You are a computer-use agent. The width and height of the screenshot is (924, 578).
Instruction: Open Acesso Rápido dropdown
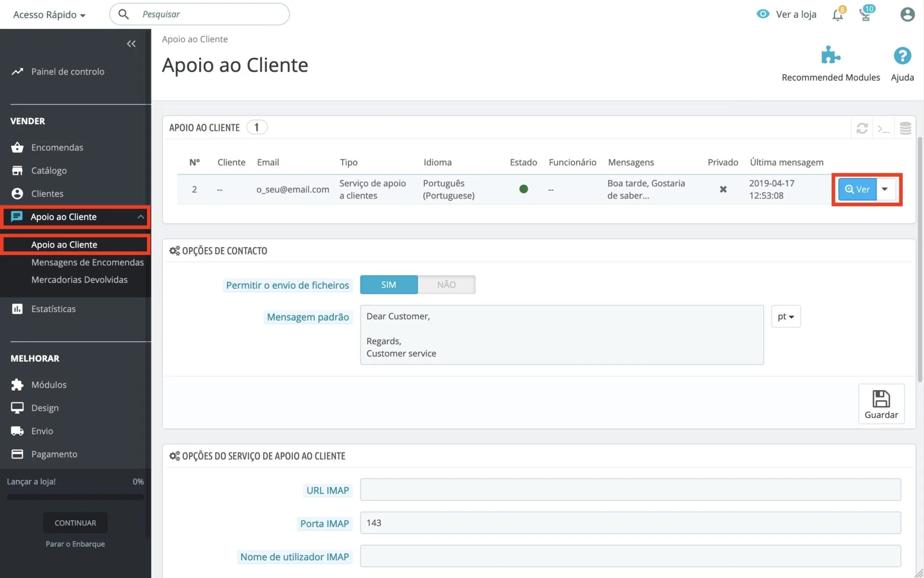click(49, 14)
